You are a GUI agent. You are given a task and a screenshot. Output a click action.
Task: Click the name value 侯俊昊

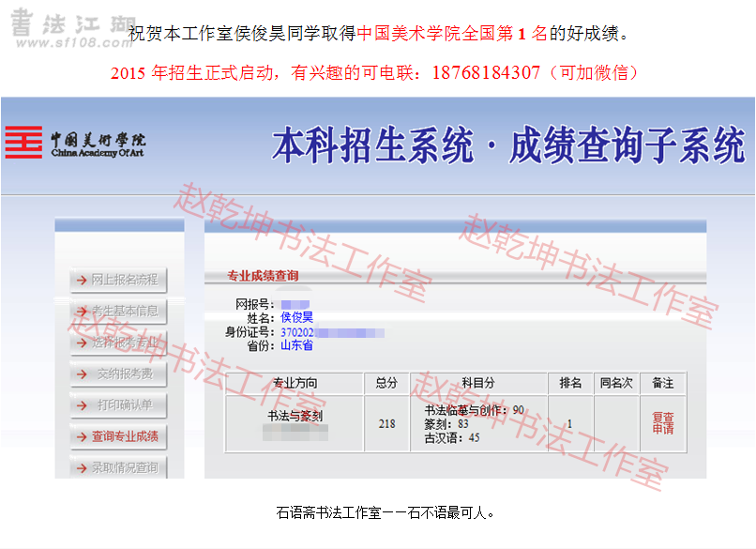tap(297, 317)
